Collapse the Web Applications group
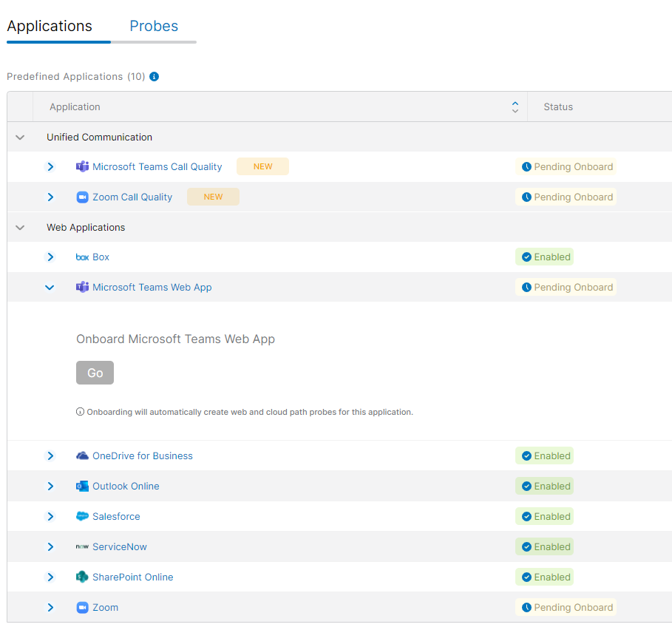The height and width of the screenshot is (630, 672). click(x=19, y=227)
